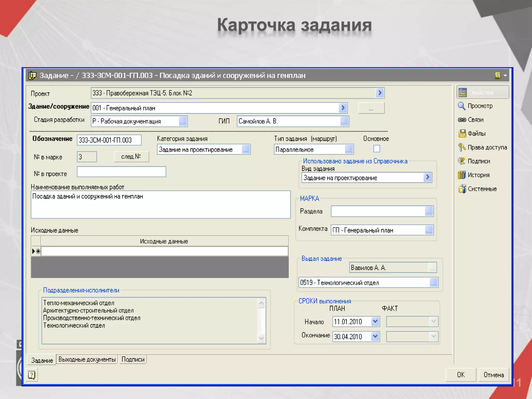This screenshot has width=532, height=399.
Task: Select Тепло-механический отдел in list
Action: [79, 303]
